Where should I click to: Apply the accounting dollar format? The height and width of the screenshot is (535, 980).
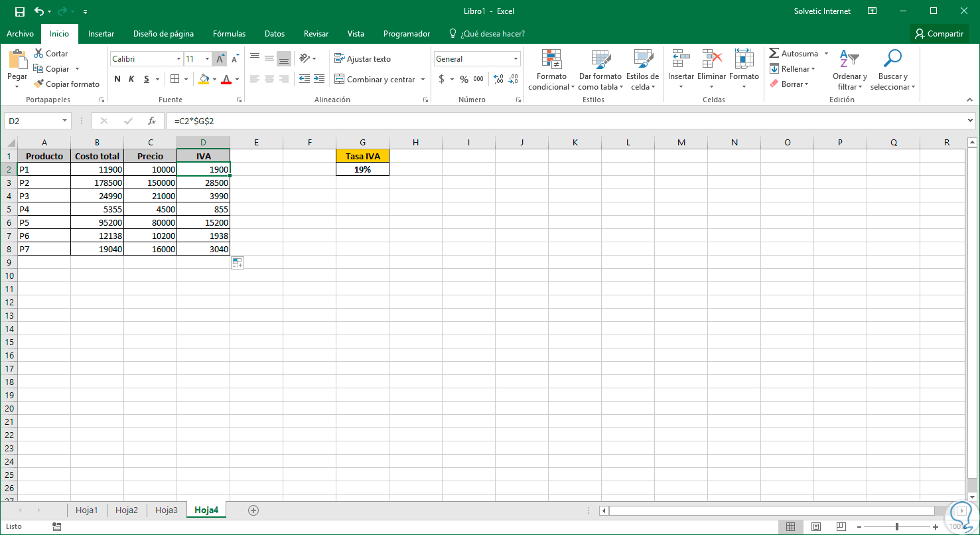442,79
